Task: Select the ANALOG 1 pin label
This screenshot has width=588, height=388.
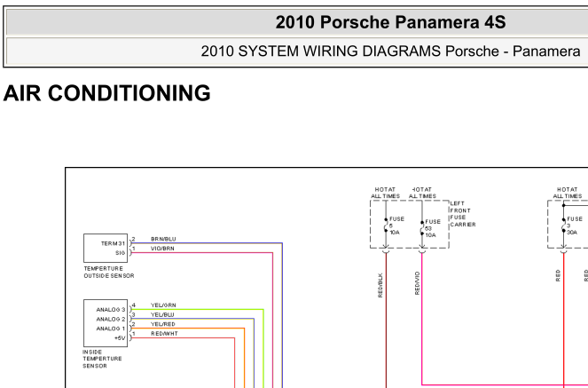Action: tap(111, 329)
